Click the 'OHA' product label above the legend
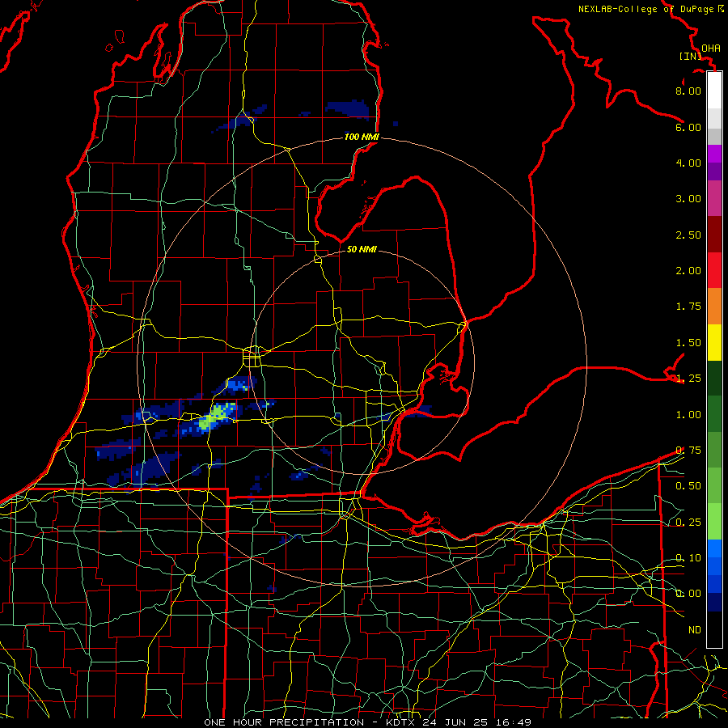 tap(711, 49)
